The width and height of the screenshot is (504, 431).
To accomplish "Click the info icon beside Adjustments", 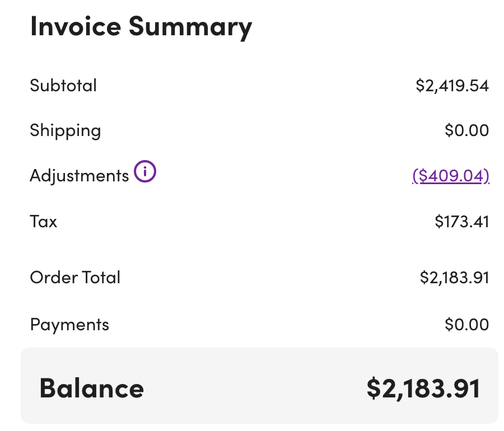I will coord(145,172).
